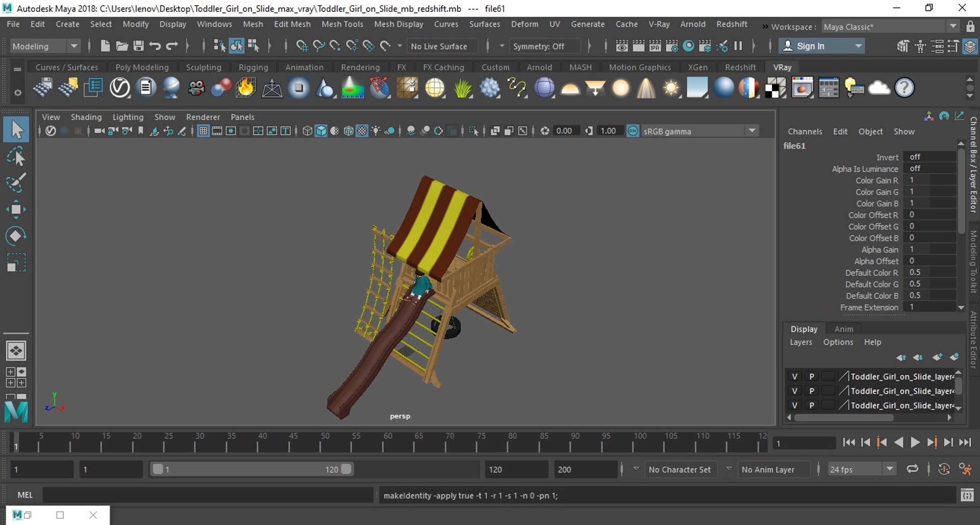Click the layer list horizontal scrollbar

tap(844, 417)
